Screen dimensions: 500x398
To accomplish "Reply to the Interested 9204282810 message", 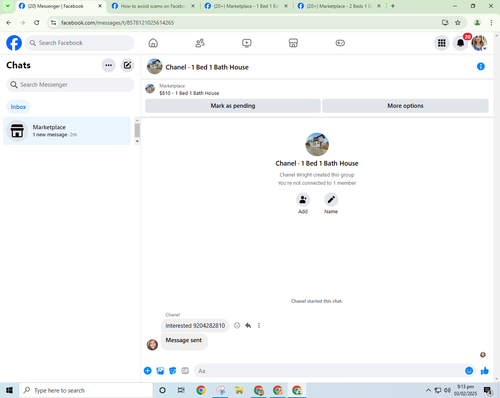I will point(248,326).
